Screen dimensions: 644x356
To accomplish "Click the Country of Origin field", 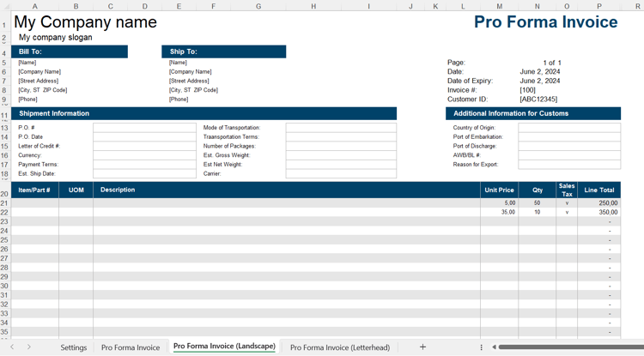I will point(569,128).
